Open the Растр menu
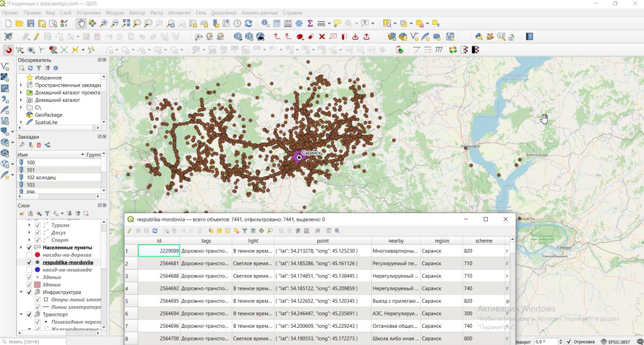This screenshot has height=345, width=644. click(157, 12)
